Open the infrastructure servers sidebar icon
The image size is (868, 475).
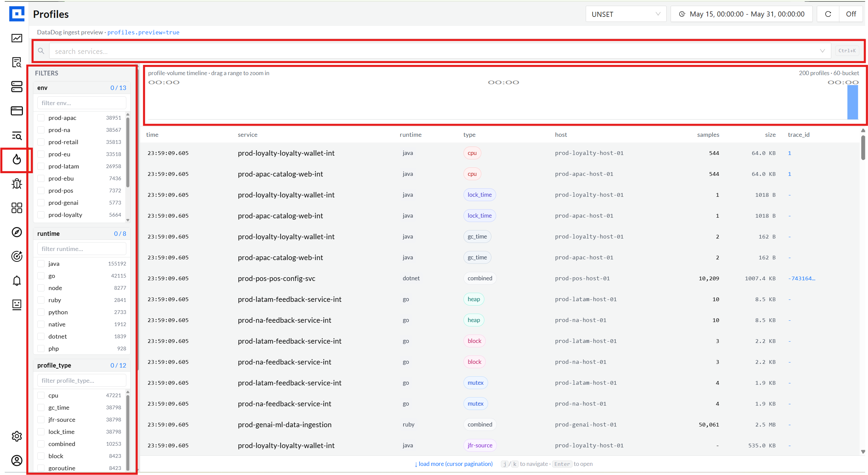[x=17, y=87]
